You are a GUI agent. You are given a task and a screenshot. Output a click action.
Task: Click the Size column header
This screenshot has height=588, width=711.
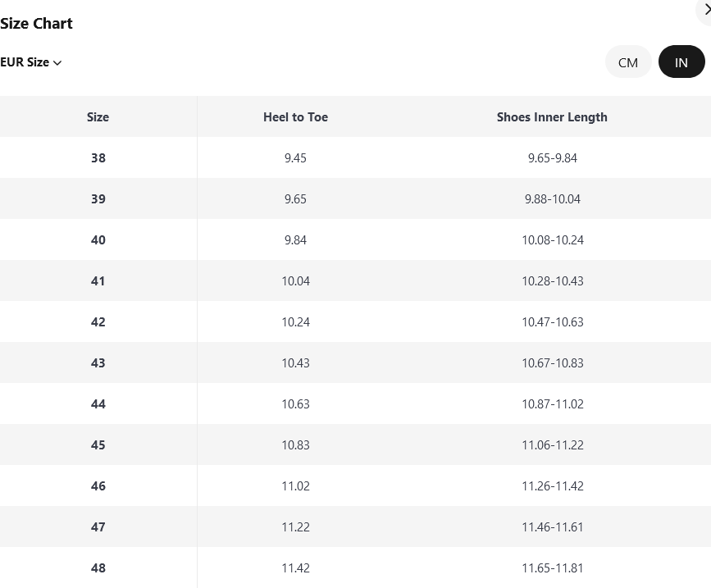click(98, 117)
